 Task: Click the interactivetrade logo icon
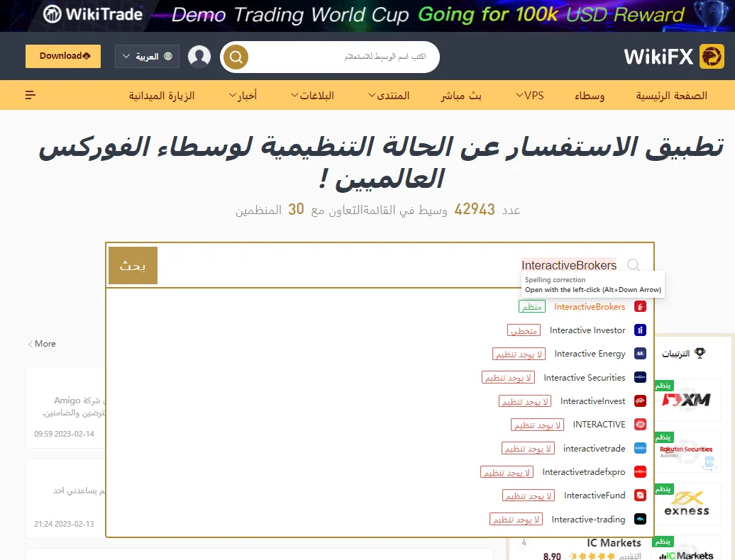click(x=641, y=448)
